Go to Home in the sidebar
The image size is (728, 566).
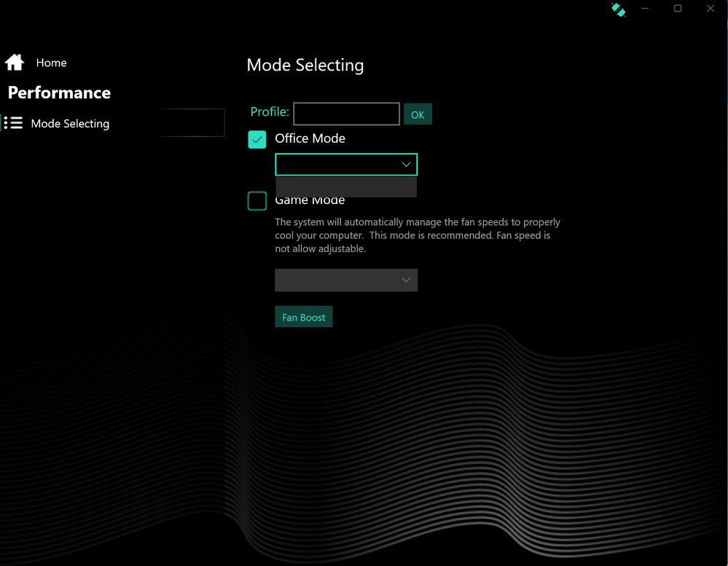click(x=51, y=63)
